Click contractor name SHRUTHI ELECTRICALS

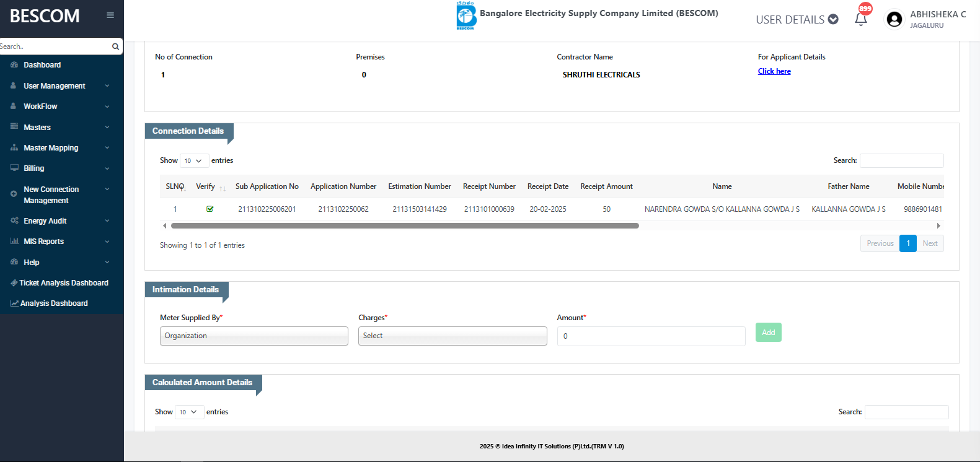601,75
